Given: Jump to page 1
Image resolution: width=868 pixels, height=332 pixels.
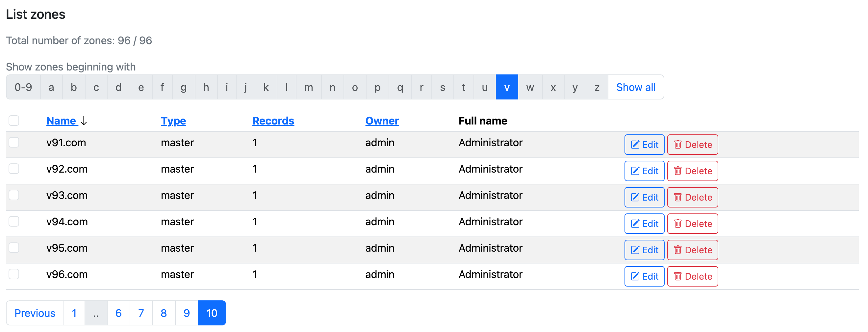Looking at the screenshot, I should point(74,313).
